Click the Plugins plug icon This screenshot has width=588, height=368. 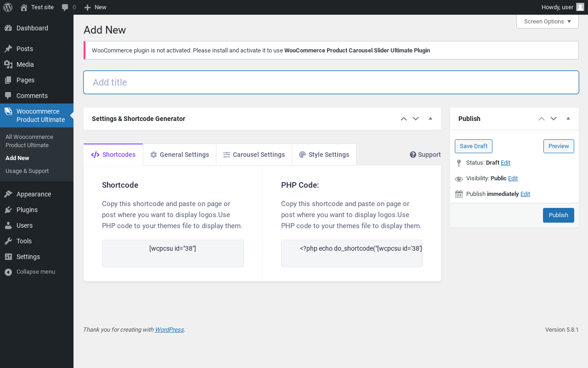tap(8, 210)
